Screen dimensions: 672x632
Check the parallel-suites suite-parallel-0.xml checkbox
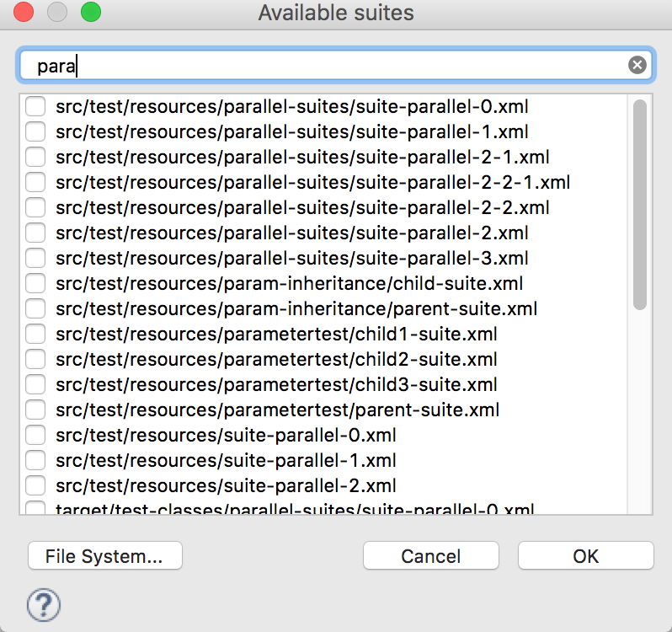pos(35,107)
